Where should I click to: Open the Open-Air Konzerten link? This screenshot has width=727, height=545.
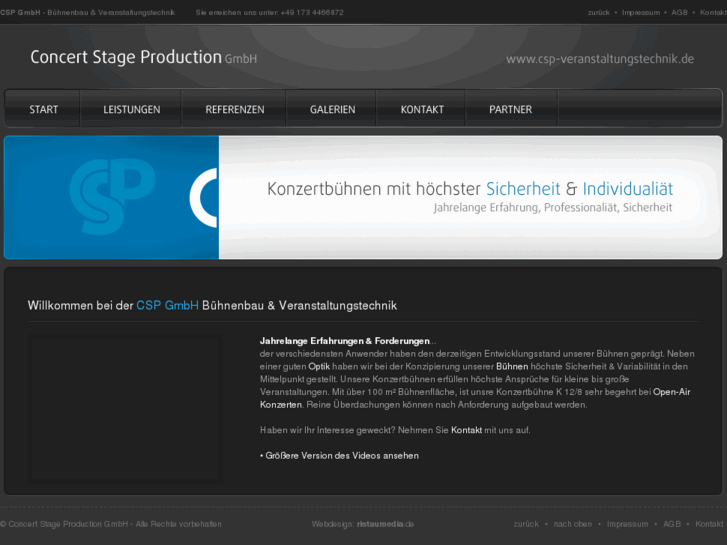671,392
